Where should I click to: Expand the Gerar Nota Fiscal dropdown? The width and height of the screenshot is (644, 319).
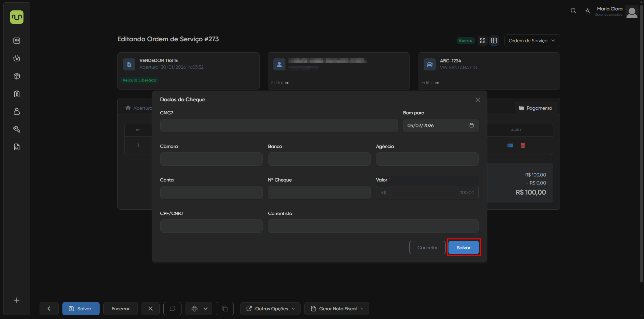point(336,309)
